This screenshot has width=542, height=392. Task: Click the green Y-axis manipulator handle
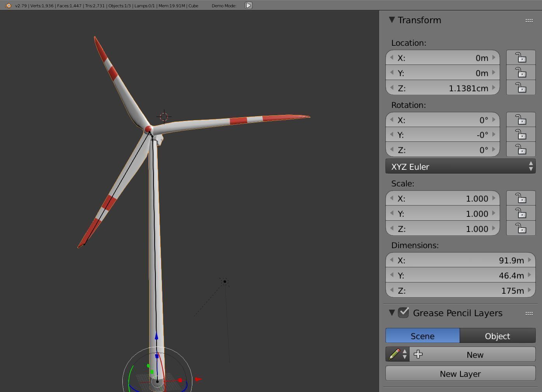pyautogui.click(x=148, y=366)
